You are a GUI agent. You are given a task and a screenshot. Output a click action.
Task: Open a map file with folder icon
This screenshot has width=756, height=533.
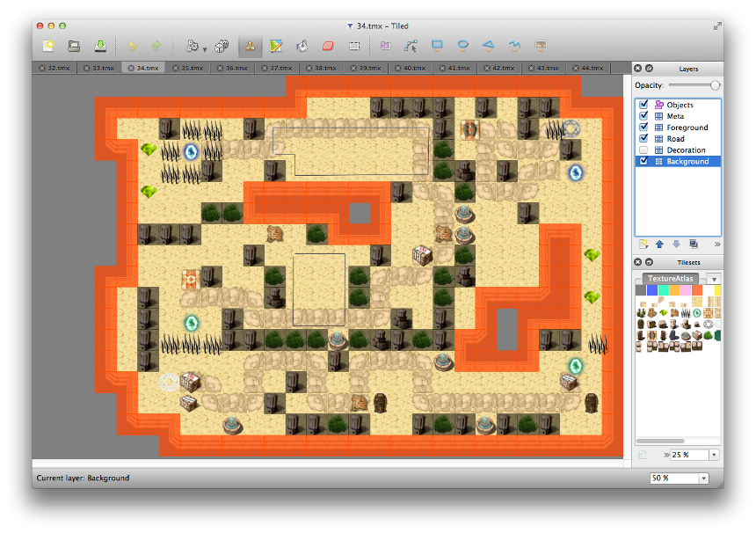pos(74,46)
